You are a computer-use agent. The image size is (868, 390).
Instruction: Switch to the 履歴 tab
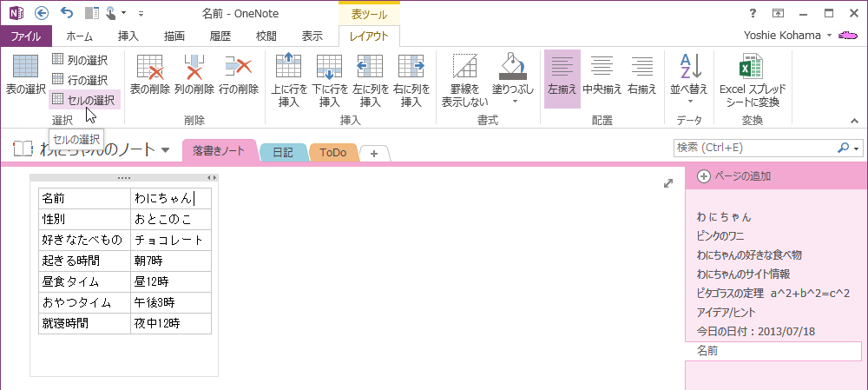(x=220, y=36)
